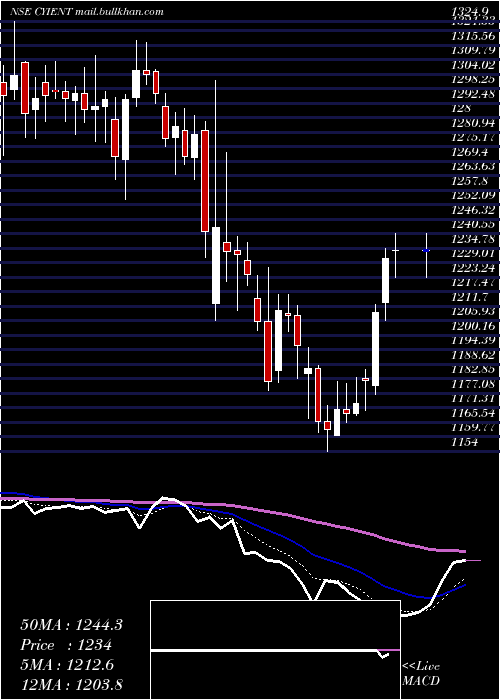Viewport: 500px width, 700px height.
Task: Click the 1315.56 price axis label
Action: tap(473, 36)
